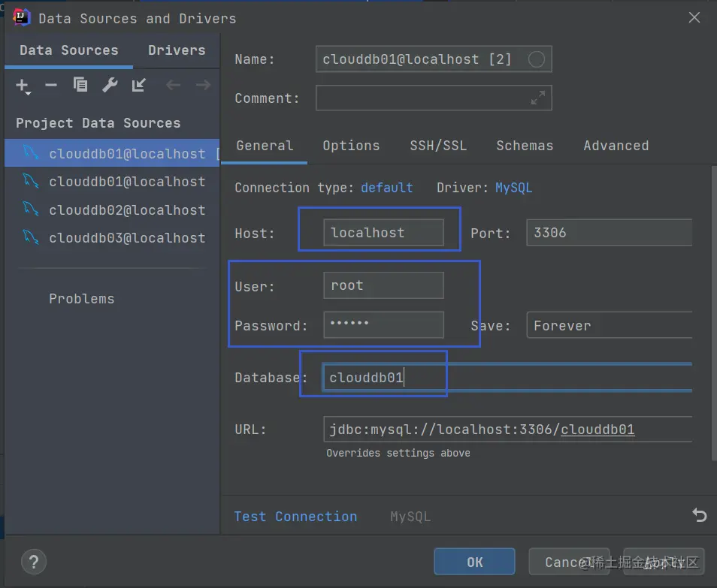Open the Options tab
Image resolution: width=717 pixels, height=588 pixels.
351,146
